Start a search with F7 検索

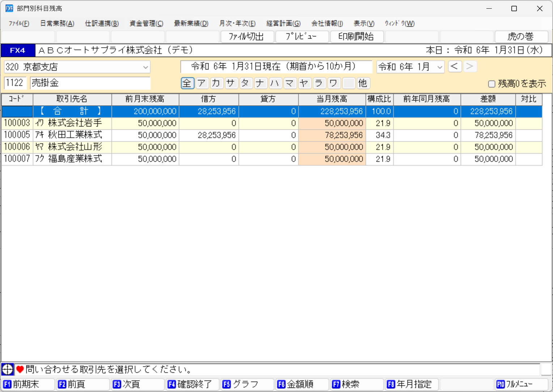pos(356,384)
